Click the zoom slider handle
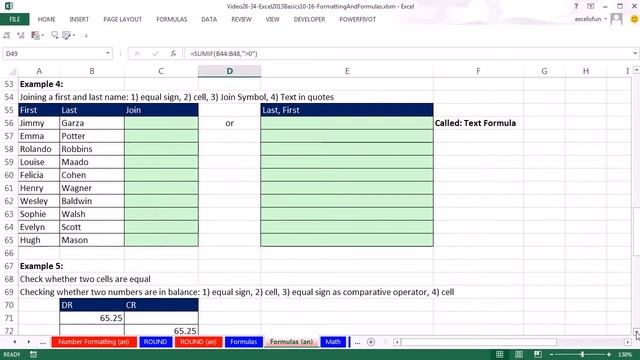640x360 pixels. click(582, 355)
